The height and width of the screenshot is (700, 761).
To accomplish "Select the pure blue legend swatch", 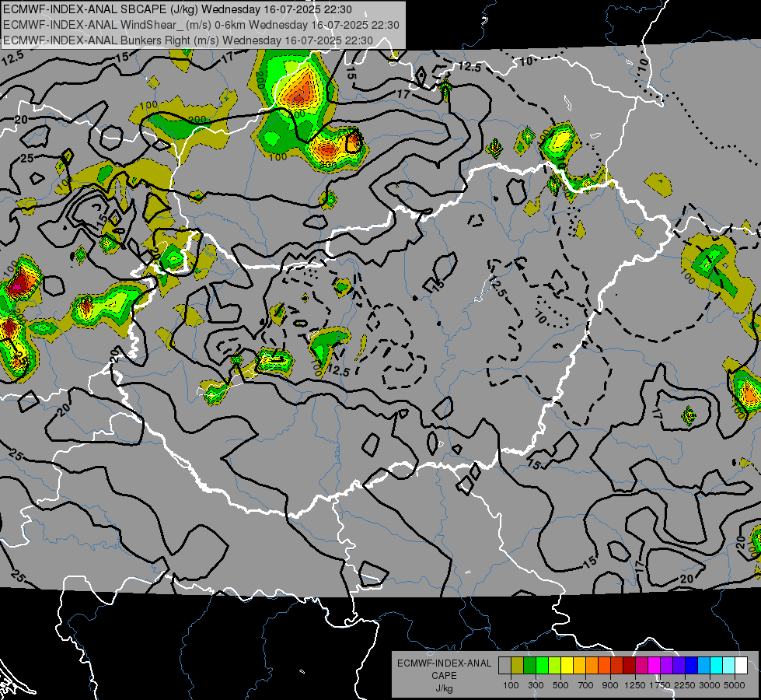I will 691,665.
